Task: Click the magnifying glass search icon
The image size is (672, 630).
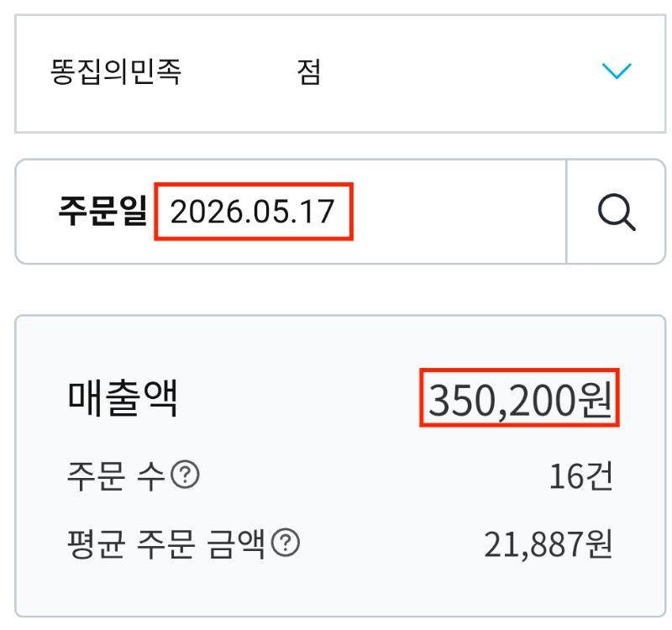Action: (617, 213)
